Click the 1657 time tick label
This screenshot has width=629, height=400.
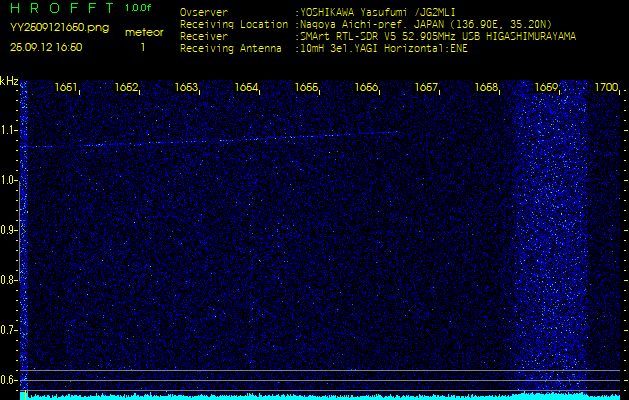pyautogui.click(x=426, y=88)
